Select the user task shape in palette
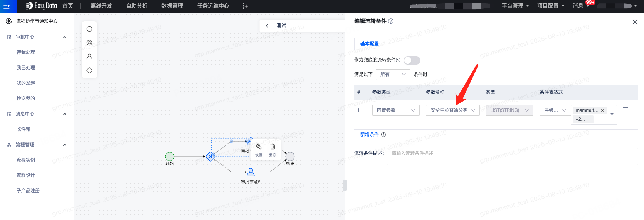 coord(89,57)
